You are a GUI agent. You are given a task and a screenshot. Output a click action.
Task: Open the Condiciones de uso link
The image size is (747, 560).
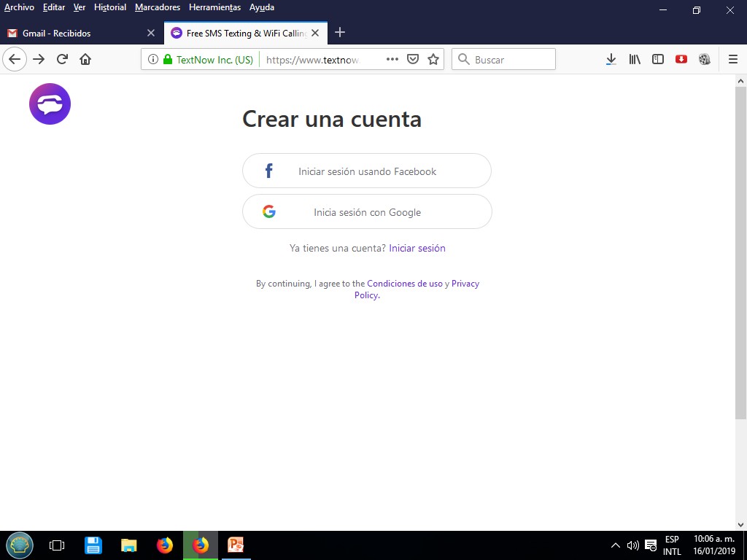(404, 284)
